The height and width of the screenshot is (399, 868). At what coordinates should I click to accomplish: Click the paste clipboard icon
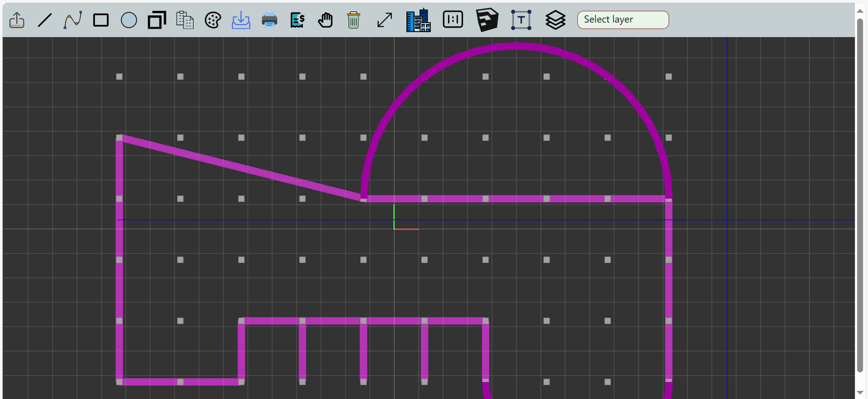point(185,20)
